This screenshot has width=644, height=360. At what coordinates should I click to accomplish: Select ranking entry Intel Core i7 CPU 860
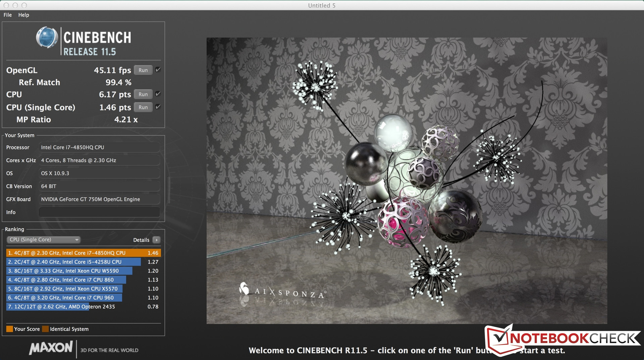[84, 280]
